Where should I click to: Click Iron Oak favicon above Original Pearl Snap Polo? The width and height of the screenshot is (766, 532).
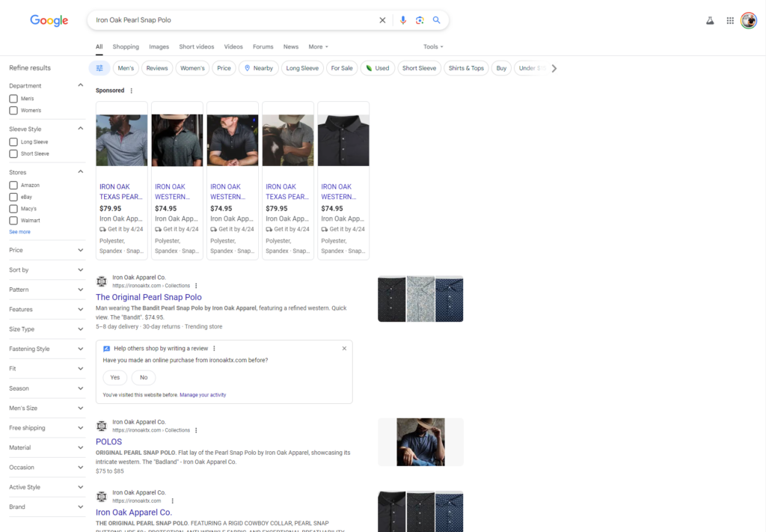click(102, 281)
